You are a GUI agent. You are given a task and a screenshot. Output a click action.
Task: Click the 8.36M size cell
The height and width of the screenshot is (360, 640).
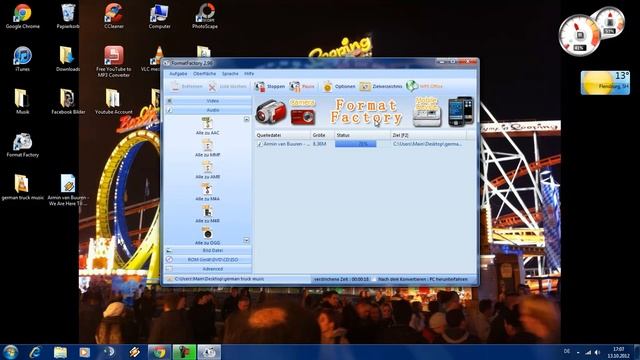click(x=319, y=144)
